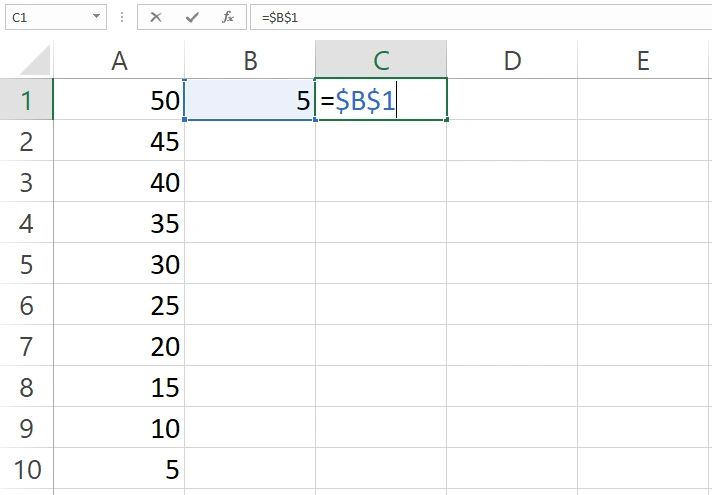This screenshot has width=712, height=495.
Task: Click cell A8 containing 15
Action: click(119, 386)
